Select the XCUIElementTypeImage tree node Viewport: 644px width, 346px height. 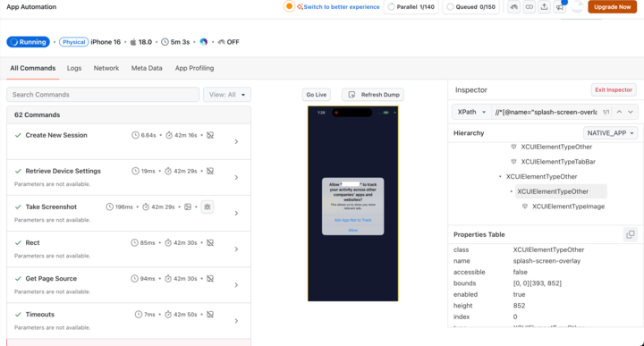(x=569, y=207)
